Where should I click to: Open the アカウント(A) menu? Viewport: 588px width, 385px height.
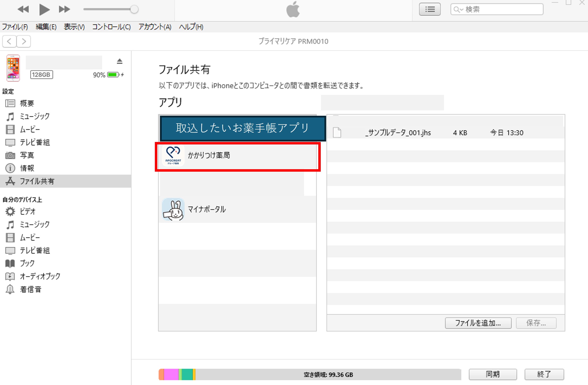click(155, 27)
